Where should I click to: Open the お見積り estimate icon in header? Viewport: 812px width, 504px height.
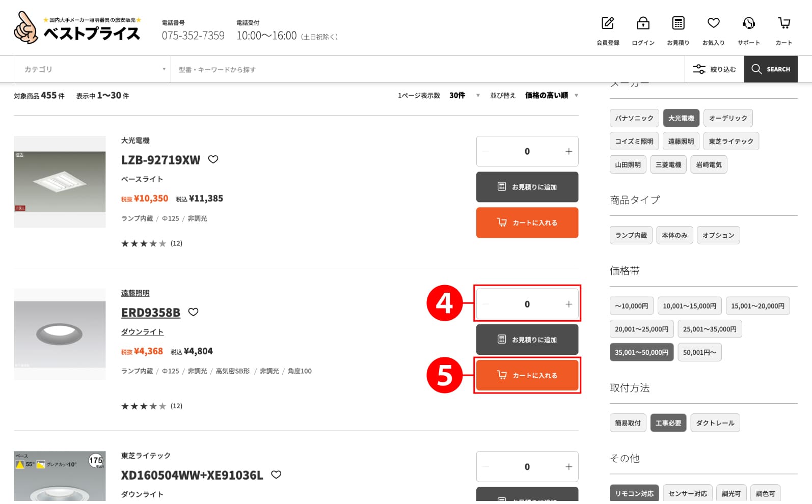[678, 23]
